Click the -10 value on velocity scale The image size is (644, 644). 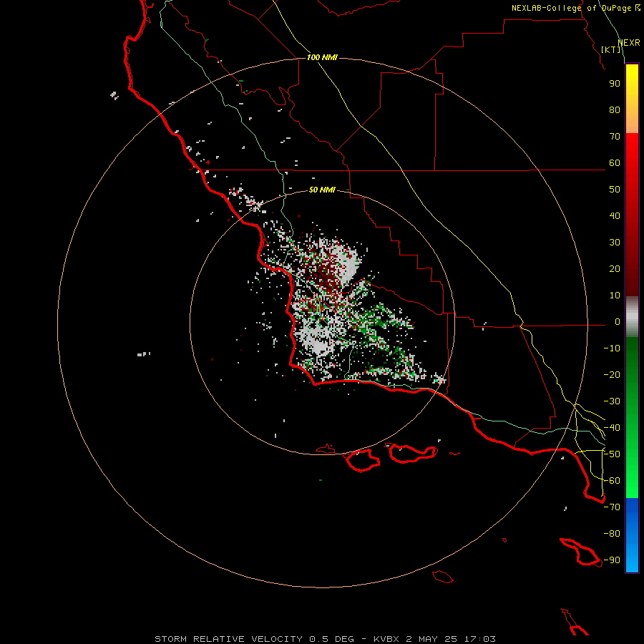tap(612, 348)
